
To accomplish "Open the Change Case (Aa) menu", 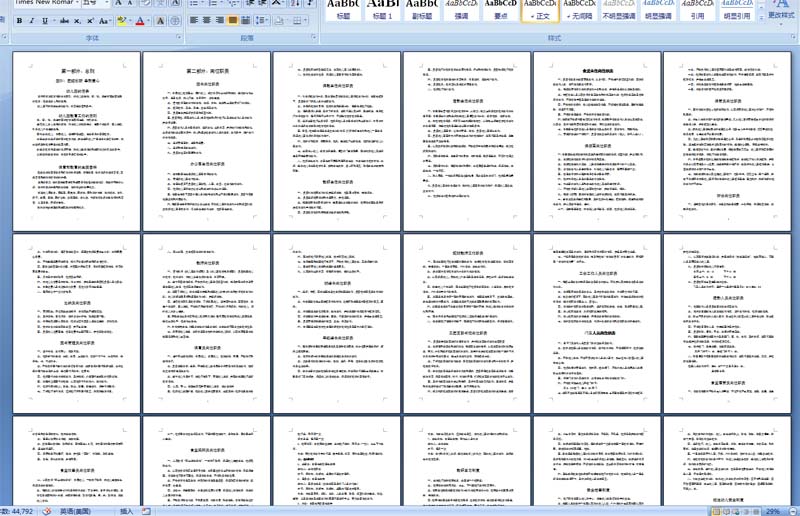I will click(x=104, y=21).
